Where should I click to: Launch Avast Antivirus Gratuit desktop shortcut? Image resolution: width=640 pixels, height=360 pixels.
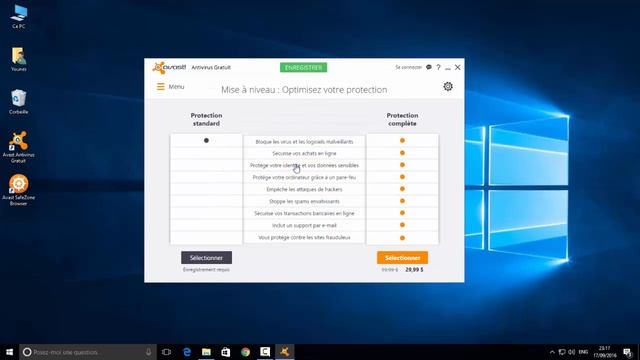[x=18, y=147]
